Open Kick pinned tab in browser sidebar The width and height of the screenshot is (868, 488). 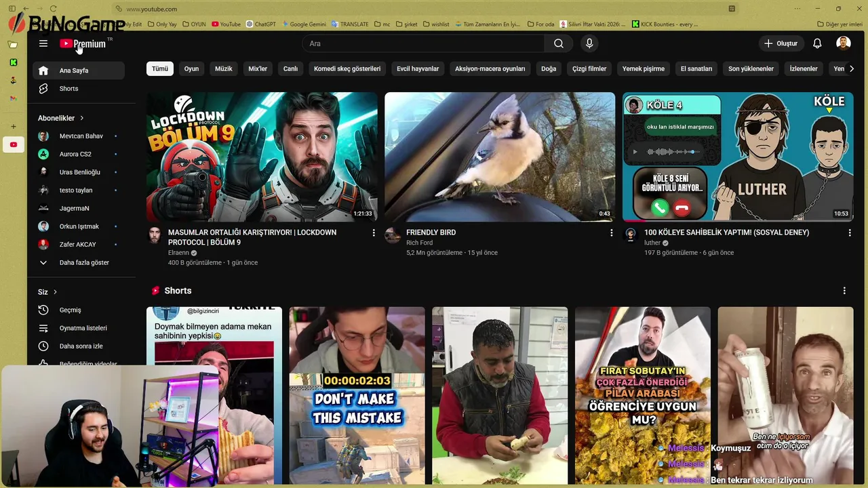[x=13, y=62]
